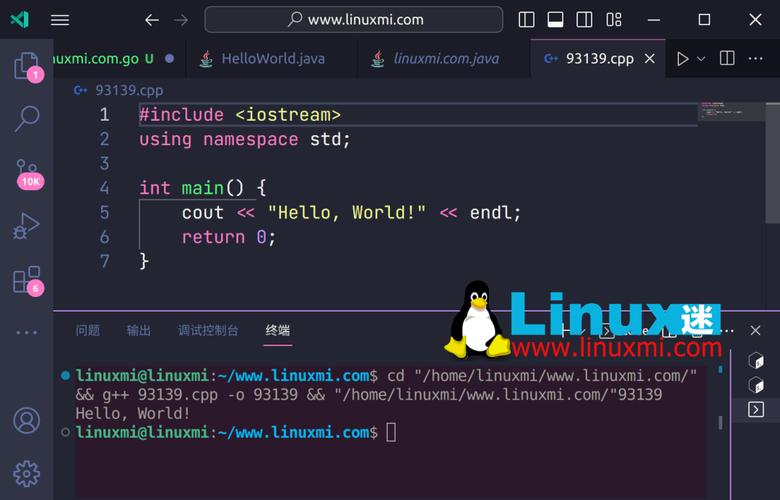Open Source Control with 10K badge

tap(26, 172)
